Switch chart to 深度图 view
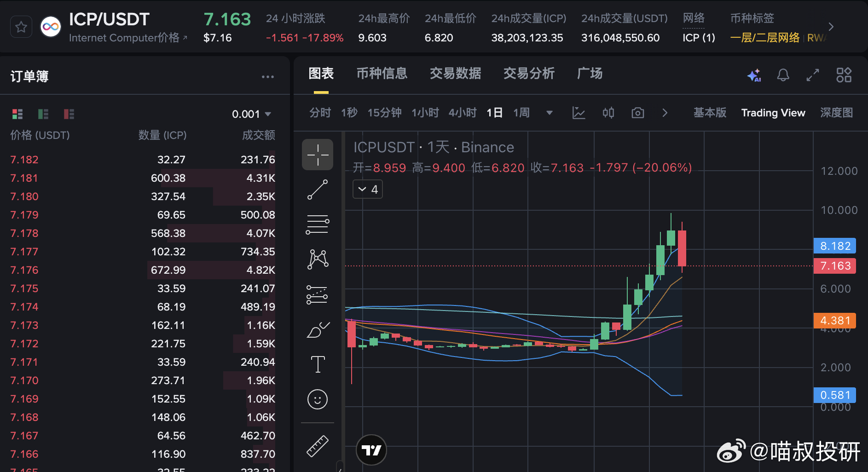 pyautogui.click(x=837, y=113)
